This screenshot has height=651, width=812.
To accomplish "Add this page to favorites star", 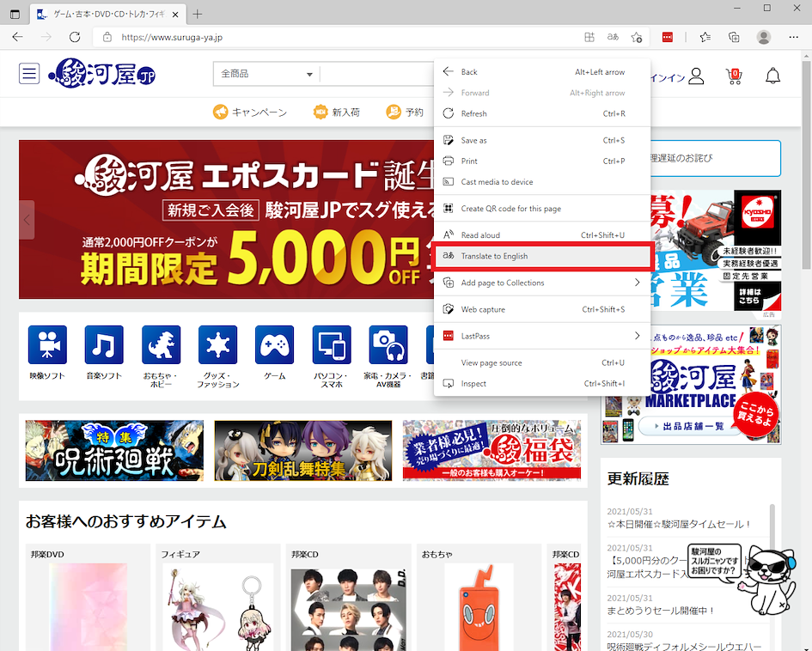I will pos(637,37).
